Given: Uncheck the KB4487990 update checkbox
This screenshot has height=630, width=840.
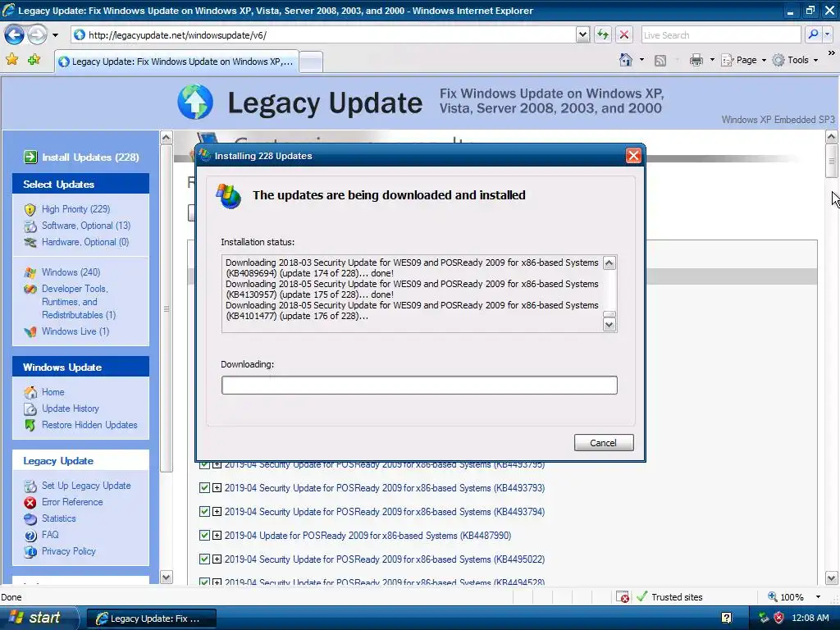Looking at the screenshot, I should [x=204, y=535].
